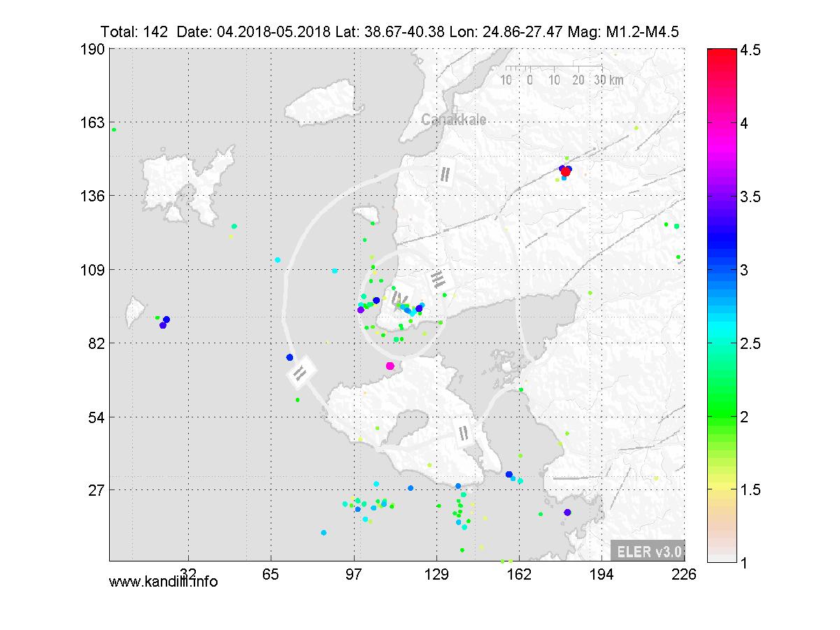The image size is (840, 630).
Task: Click y-axis tick label 82
Action: coord(98,343)
